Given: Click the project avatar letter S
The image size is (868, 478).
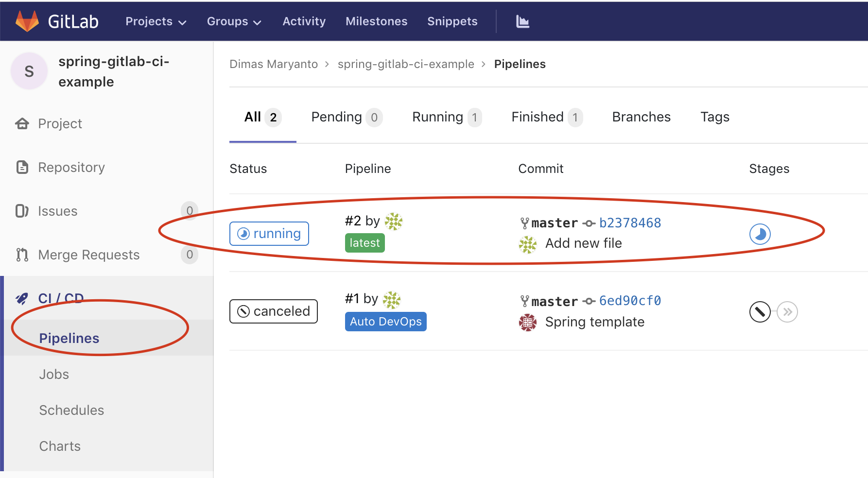Looking at the screenshot, I should coord(29,71).
